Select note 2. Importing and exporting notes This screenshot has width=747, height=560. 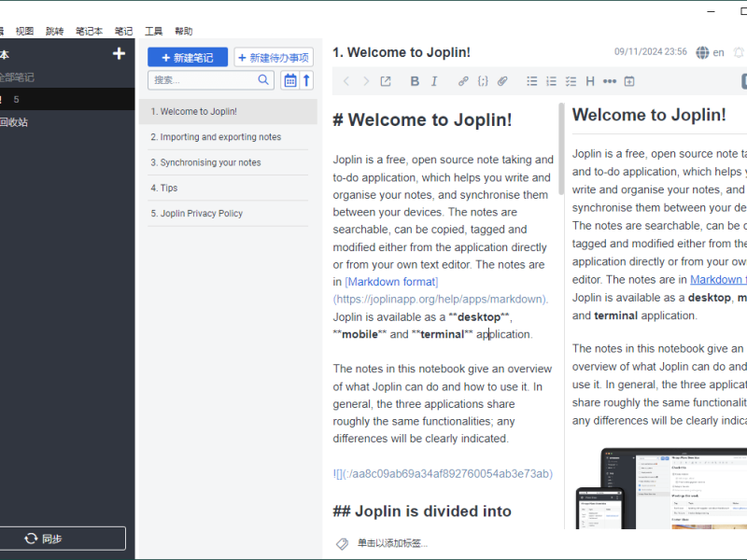228,137
